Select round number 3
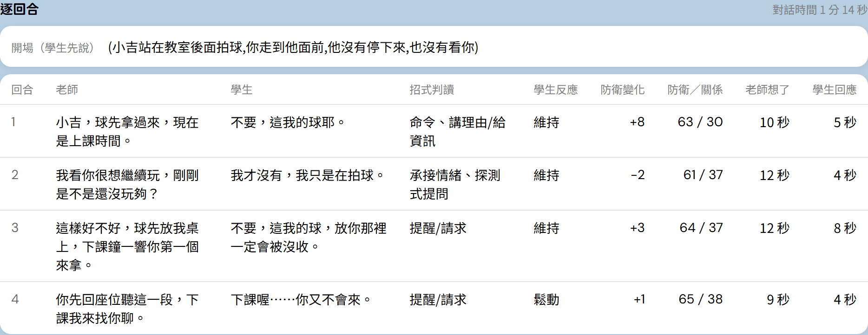This screenshot has height=335, width=868. pos(15,228)
